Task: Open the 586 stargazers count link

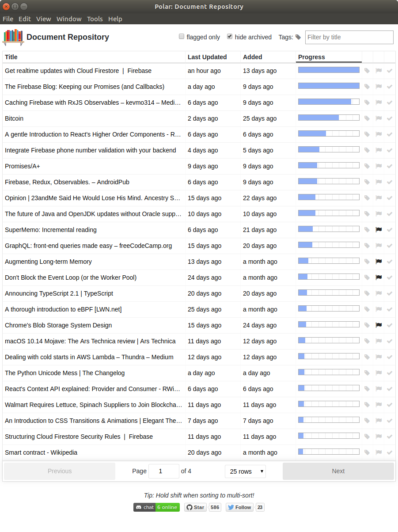Action: point(215,507)
